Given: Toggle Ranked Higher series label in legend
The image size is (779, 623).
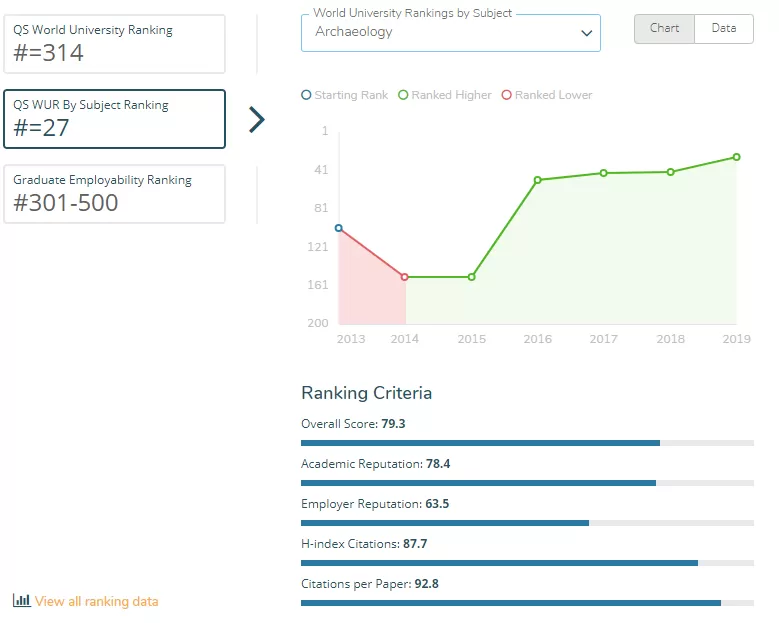Looking at the screenshot, I should click(451, 95).
